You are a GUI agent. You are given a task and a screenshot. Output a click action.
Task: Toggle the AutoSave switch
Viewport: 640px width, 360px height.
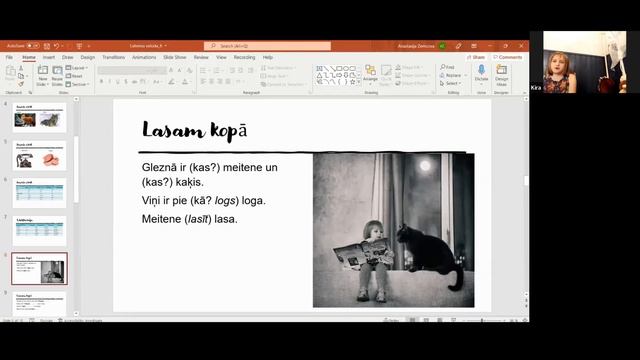[x=33, y=46]
